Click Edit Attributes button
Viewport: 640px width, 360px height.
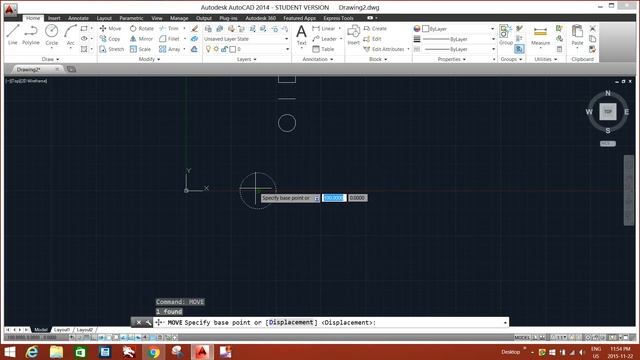click(x=384, y=49)
